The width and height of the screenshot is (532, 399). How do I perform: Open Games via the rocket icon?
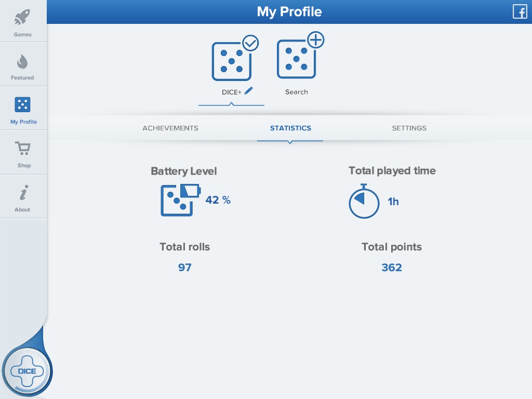click(22, 19)
